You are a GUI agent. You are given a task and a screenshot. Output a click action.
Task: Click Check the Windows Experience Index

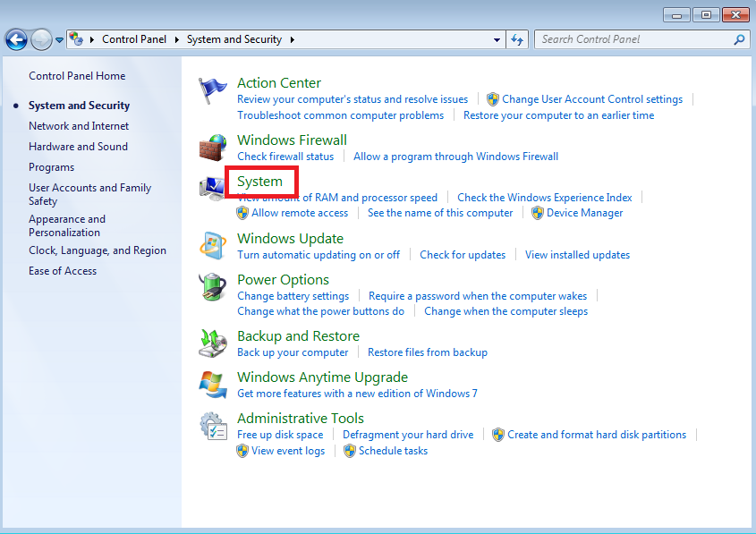(x=545, y=198)
